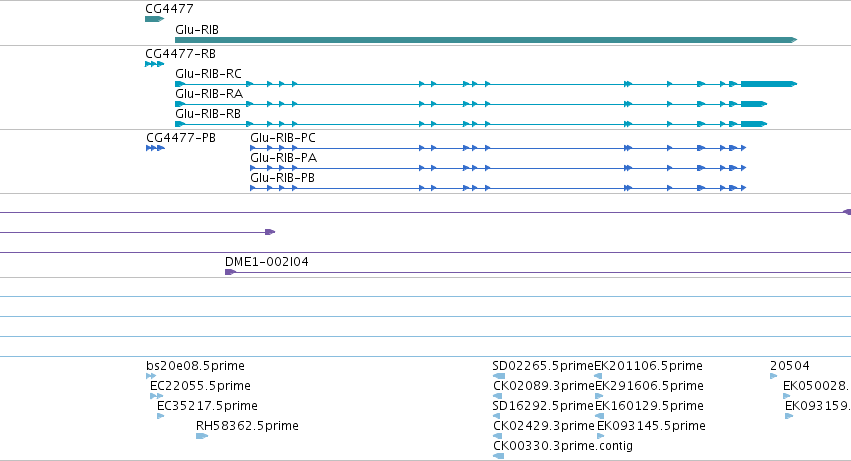The width and height of the screenshot is (851, 461).
Task: Open the CK00330.3prime.contig label
Action: 563,446
